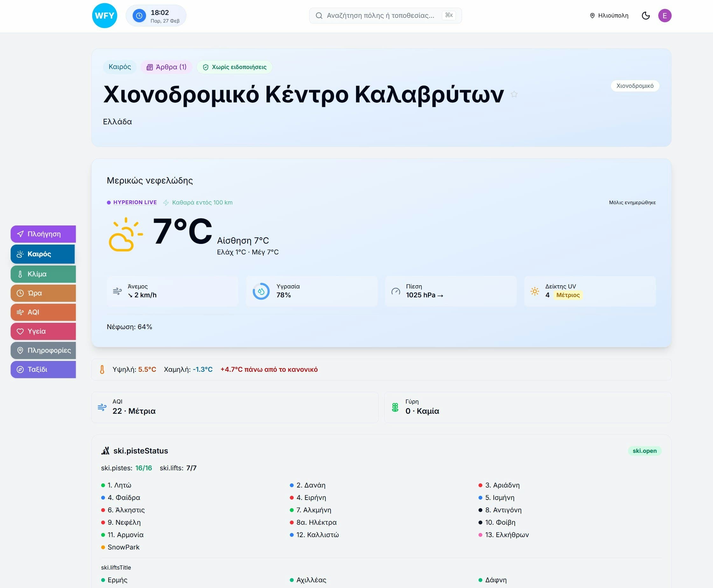Viewport: 713px width, 588px height.
Task: Open Ταξίδι compass sidebar item
Action: click(43, 369)
